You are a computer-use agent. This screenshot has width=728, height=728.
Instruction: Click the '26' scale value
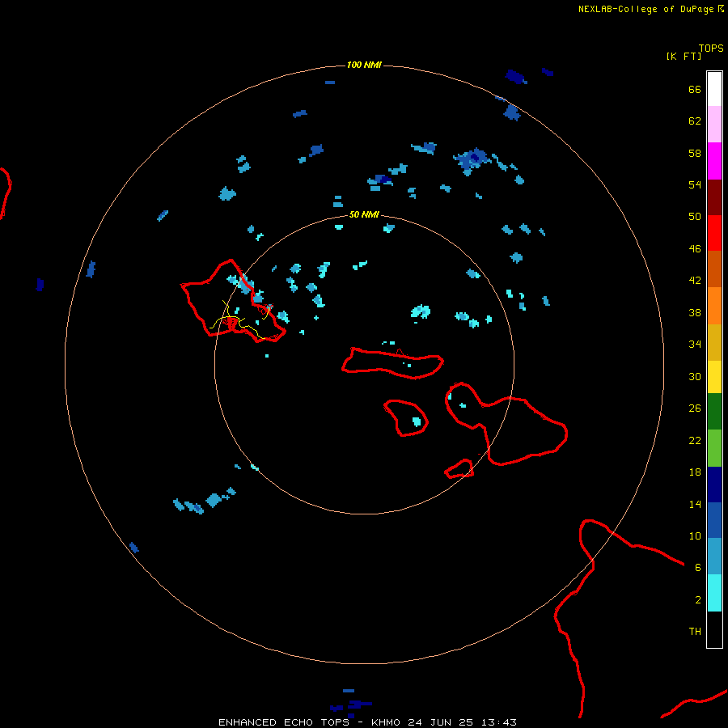[695, 408]
